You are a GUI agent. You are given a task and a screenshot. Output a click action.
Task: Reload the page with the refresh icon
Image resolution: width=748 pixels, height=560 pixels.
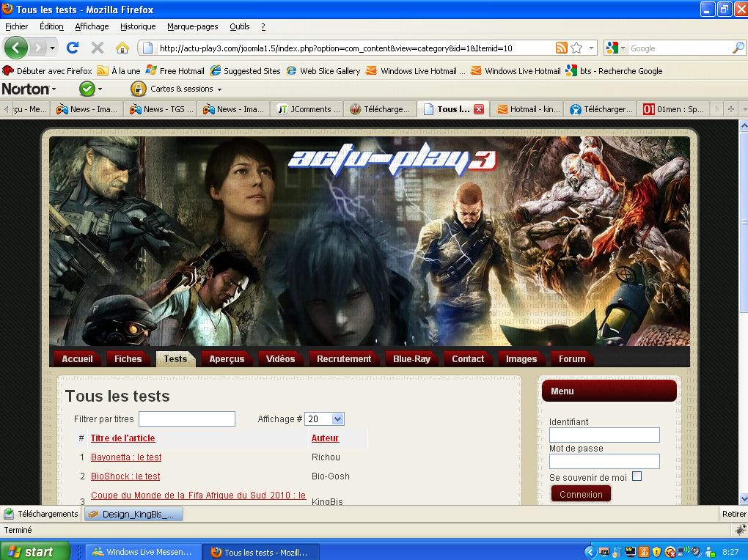73,48
